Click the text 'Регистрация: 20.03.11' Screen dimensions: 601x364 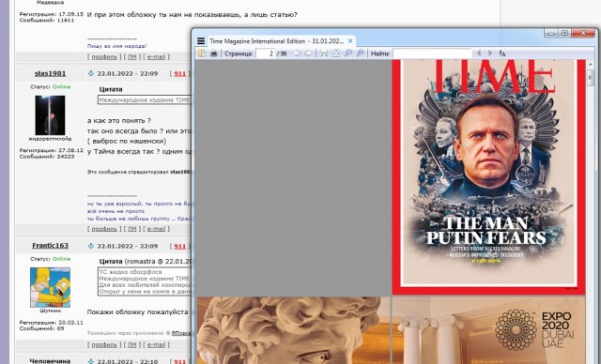(52, 323)
